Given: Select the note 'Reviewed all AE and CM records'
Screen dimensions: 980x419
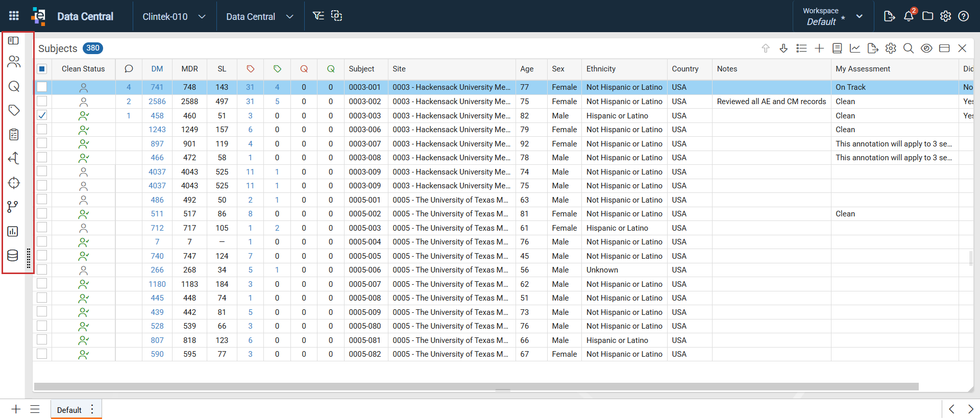Looking at the screenshot, I should coord(771,102).
